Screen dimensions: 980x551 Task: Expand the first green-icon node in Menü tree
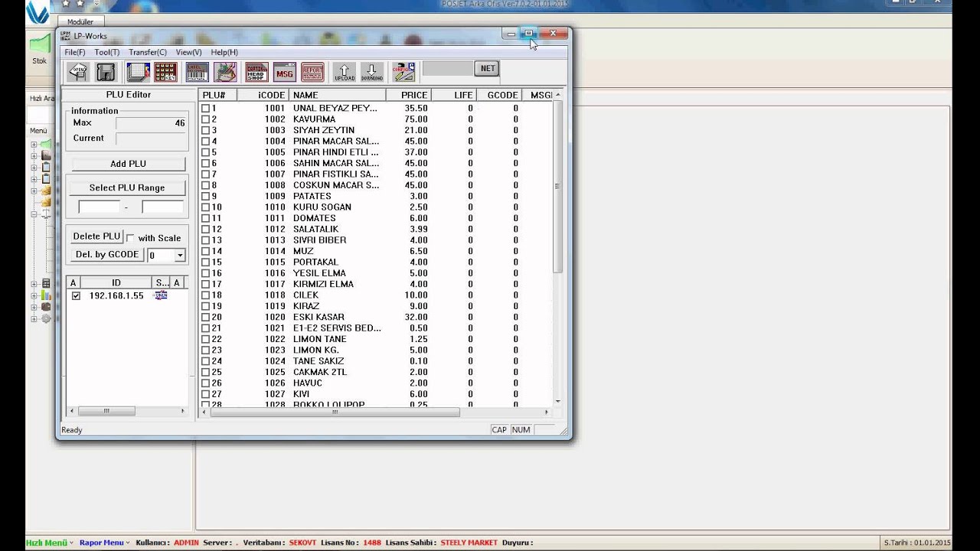[34, 145]
